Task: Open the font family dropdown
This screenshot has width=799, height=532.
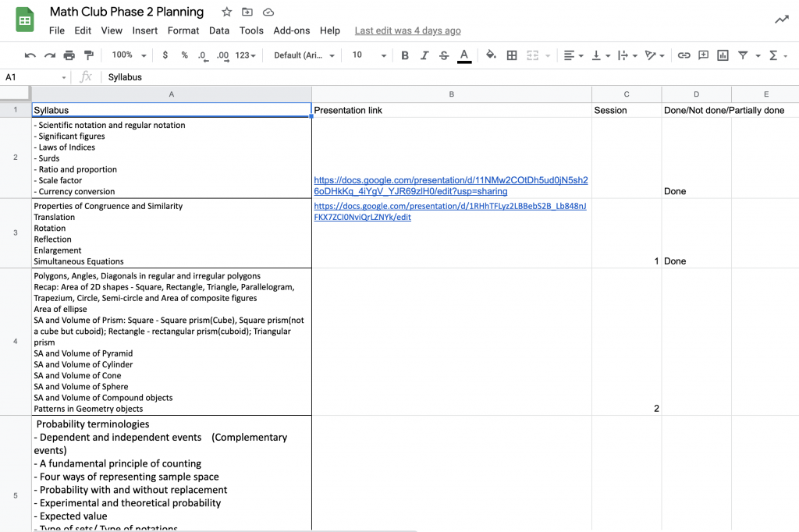Action: coord(304,55)
